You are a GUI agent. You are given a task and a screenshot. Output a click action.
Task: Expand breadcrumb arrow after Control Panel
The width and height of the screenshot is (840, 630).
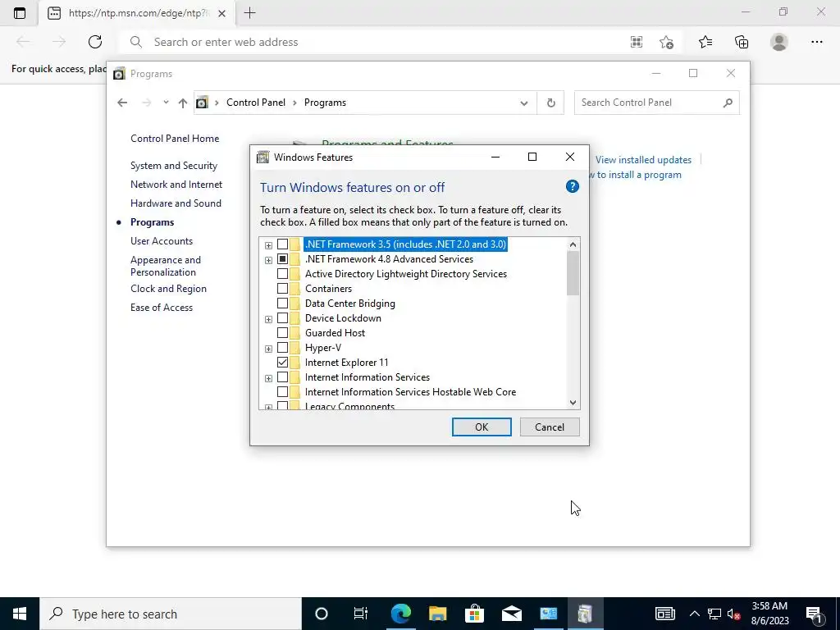[294, 103]
